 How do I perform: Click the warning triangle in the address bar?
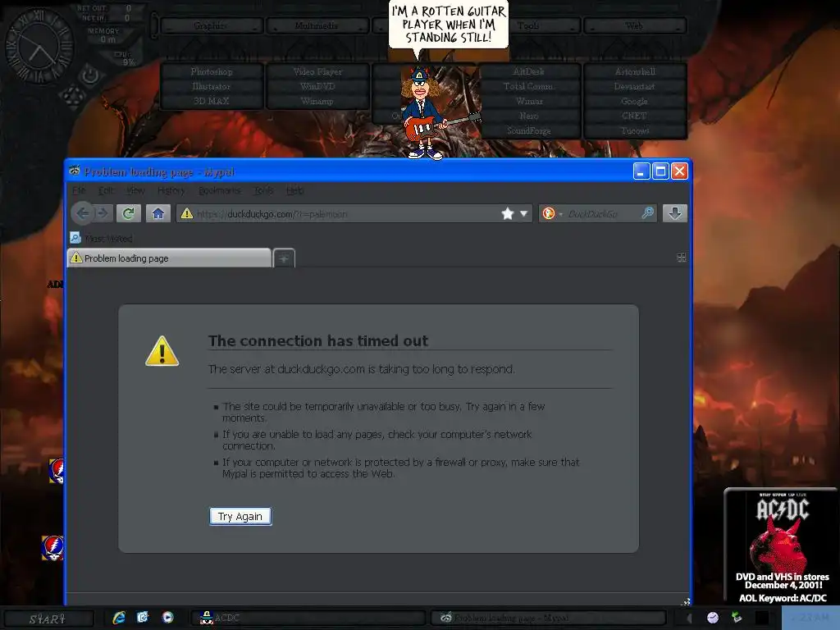pyautogui.click(x=186, y=213)
